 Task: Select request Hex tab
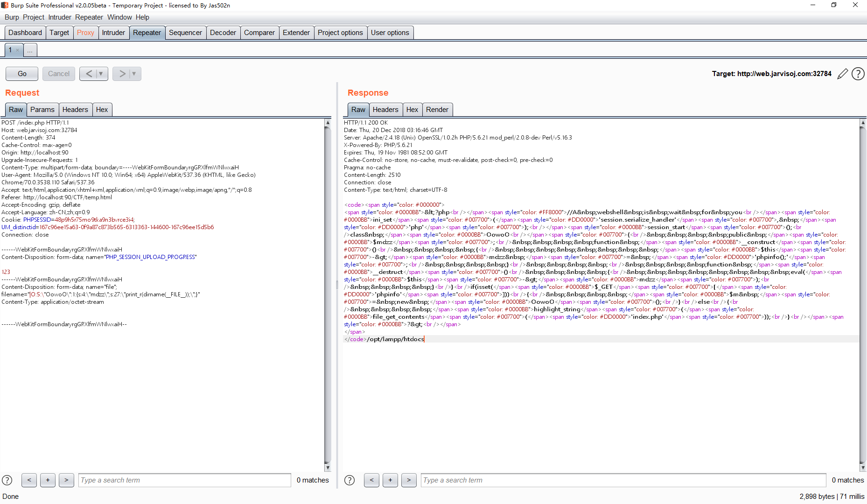102,110
